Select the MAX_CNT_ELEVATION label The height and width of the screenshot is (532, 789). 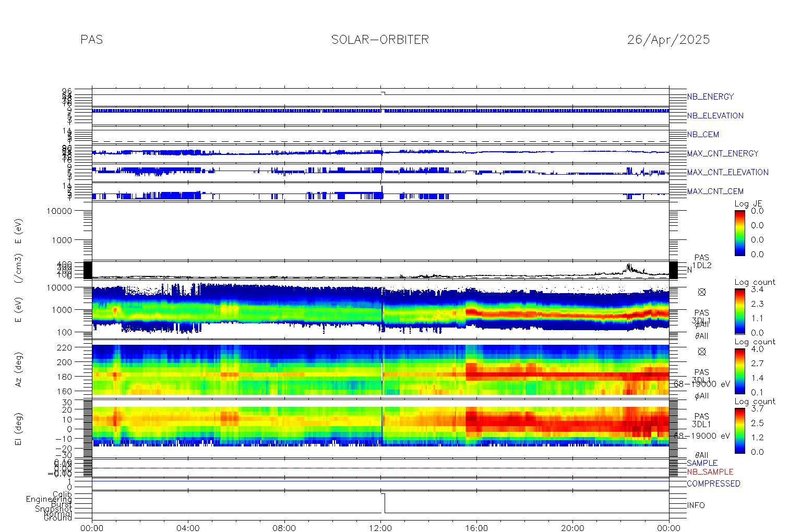click(727, 172)
